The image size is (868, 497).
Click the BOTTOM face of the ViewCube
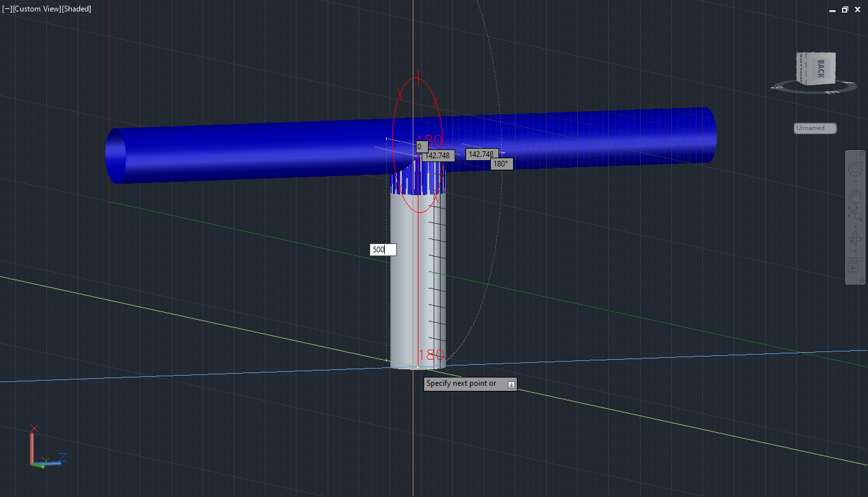[x=803, y=68]
